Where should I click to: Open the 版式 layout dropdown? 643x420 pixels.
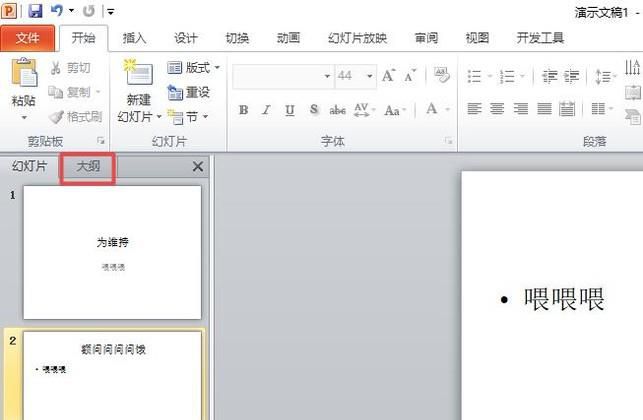pos(194,68)
